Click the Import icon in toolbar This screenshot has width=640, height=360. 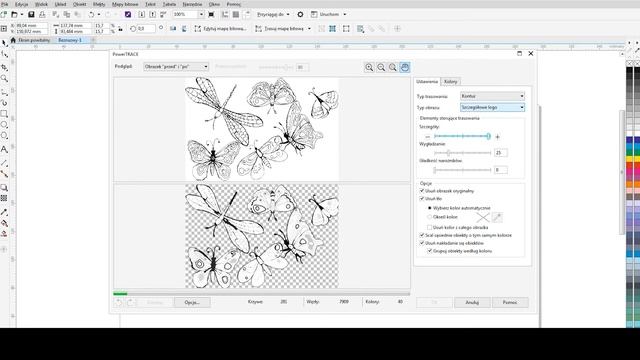(142, 14)
